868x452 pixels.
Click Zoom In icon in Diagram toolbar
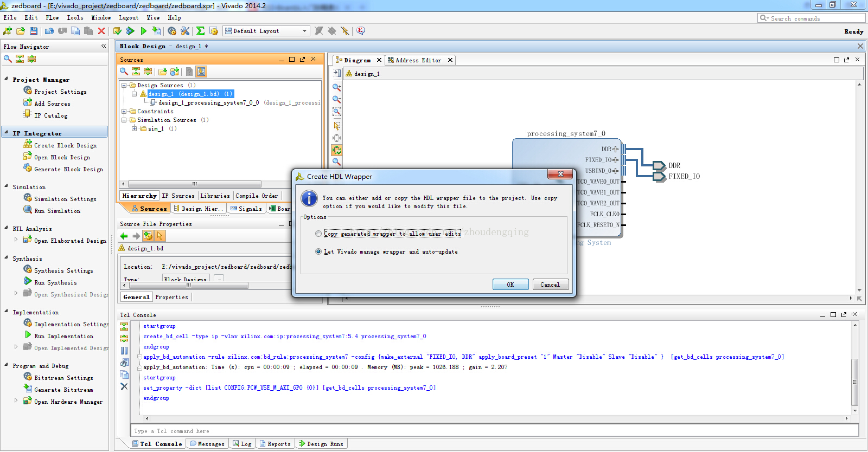pos(337,87)
